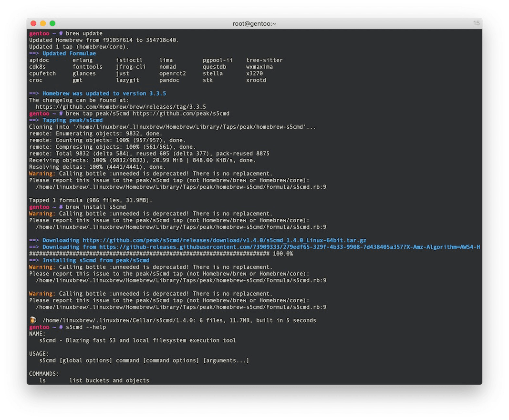Select the formula name 'tree-sitter'
Image resolution: width=509 pixels, height=420 pixels.
264,60
